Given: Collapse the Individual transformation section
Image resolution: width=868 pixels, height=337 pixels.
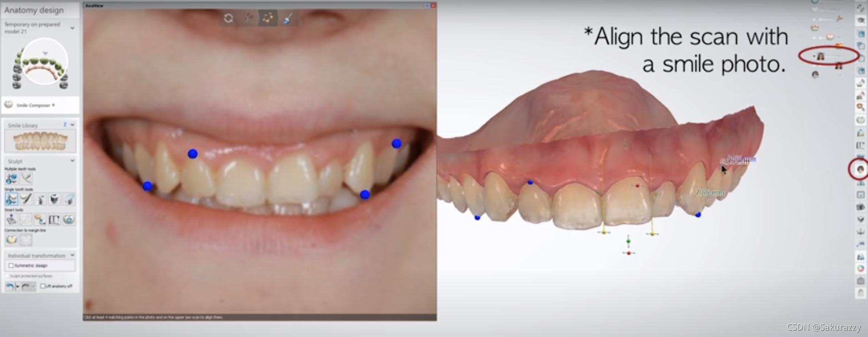Looking at the screenshot, I should click(x=72, y=255).
